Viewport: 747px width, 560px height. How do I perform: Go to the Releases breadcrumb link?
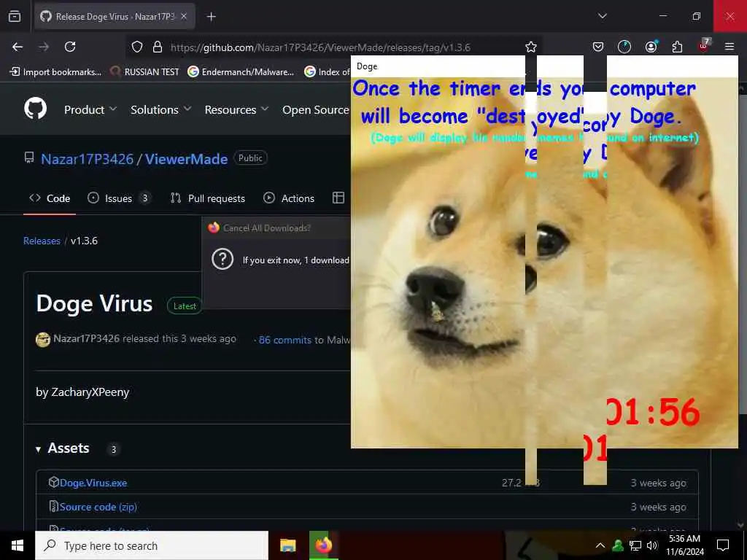pyautogui.click(x=42, y=241)
